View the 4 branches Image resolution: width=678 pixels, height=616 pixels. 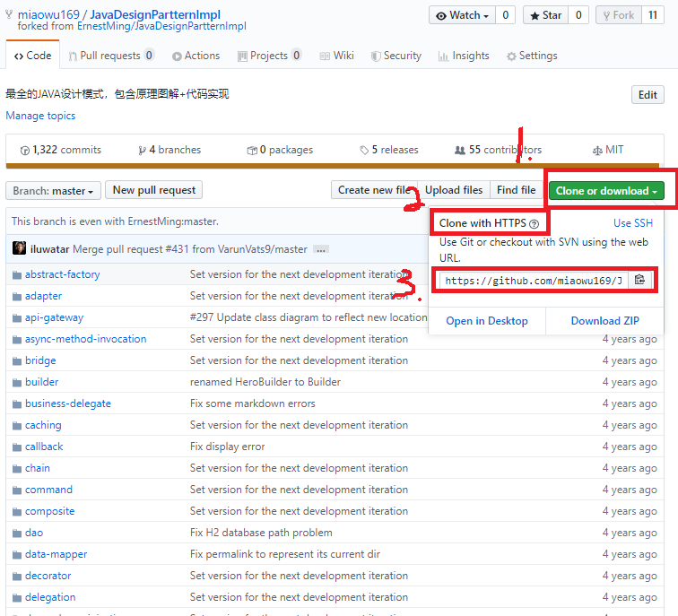[169, 150]
